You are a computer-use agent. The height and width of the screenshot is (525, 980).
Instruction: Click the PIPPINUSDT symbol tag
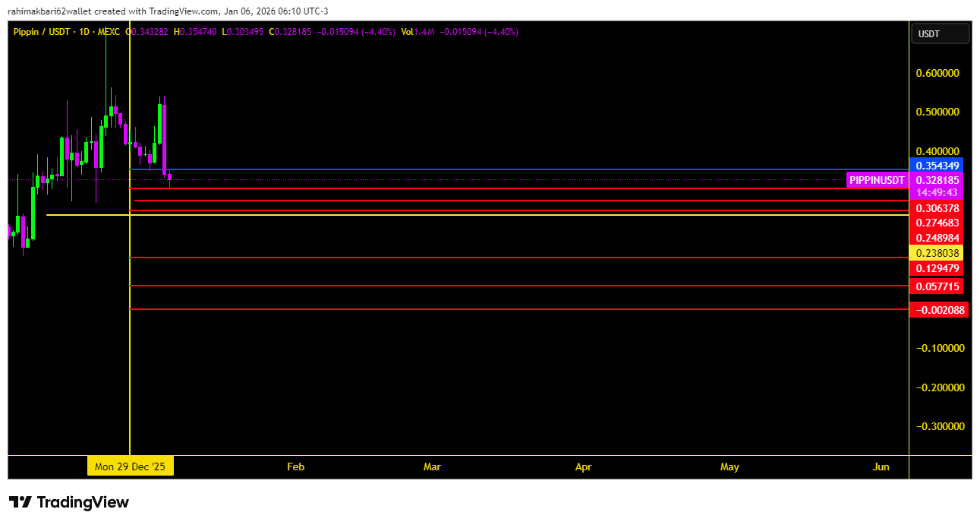pyautogui.click(x=877, y=180)
